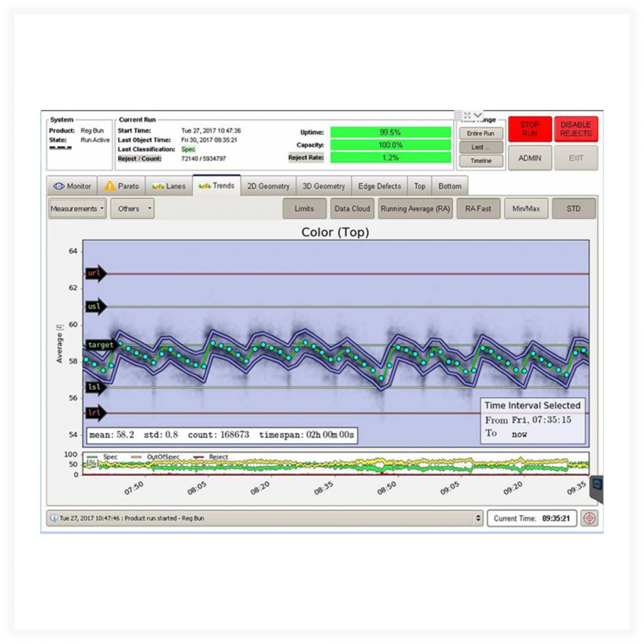Click the warning triangle icon on Pareto

110,186
